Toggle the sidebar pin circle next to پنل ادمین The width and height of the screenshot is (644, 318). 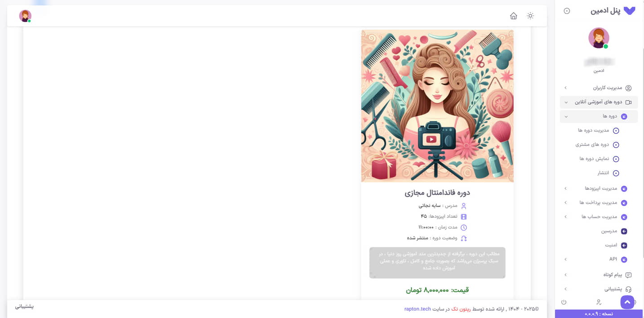pos(567,11)
